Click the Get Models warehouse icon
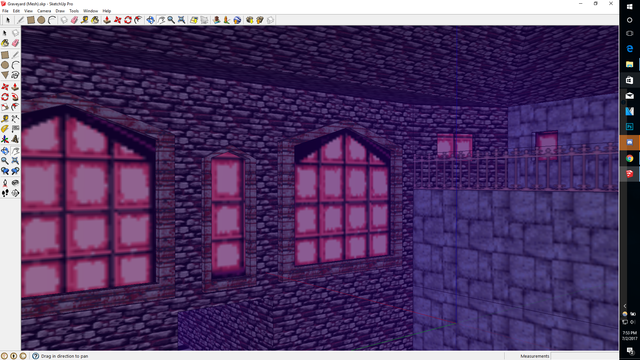 click(x=249, y=20)
